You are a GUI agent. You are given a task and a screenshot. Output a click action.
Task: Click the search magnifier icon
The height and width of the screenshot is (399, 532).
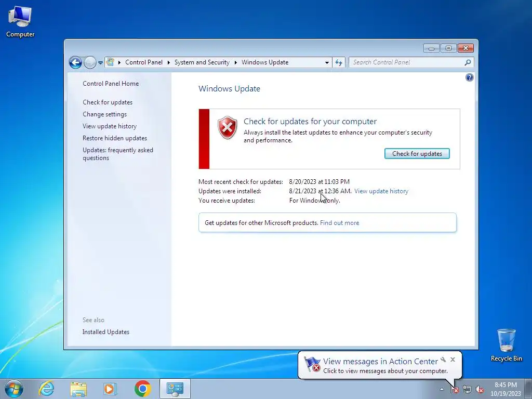coord(468,62)
